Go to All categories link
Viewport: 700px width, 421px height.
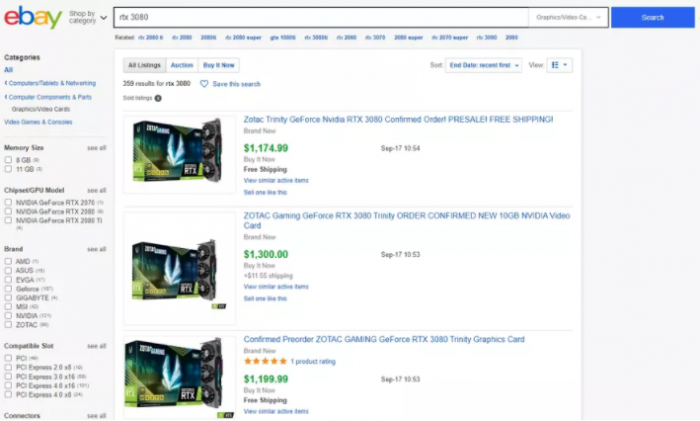tap(8, 70)
